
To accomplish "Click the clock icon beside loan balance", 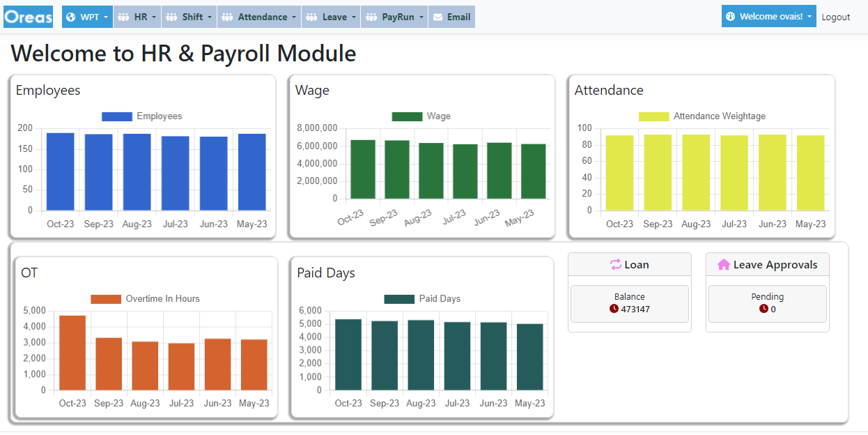I will [614, 309].
